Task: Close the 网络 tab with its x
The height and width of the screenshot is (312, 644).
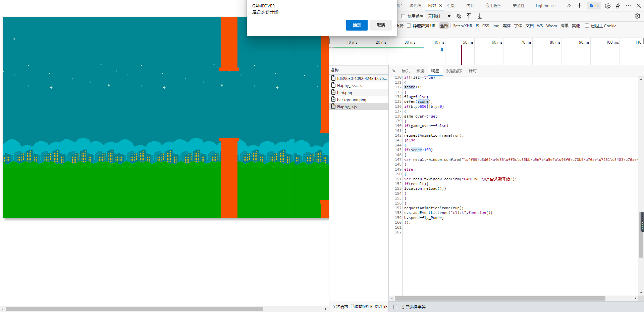Action: click(x=441, y=6)
